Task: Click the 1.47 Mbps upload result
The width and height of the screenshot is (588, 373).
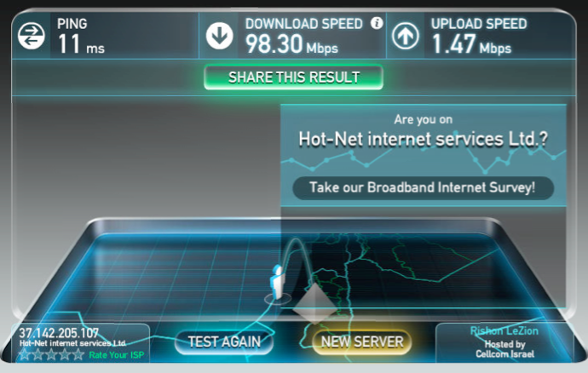Action: [x=471, y=44]
